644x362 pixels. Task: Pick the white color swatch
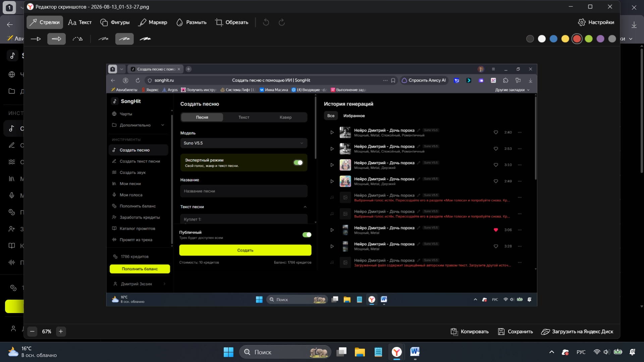pyautogui.click(x=542, y=39)
